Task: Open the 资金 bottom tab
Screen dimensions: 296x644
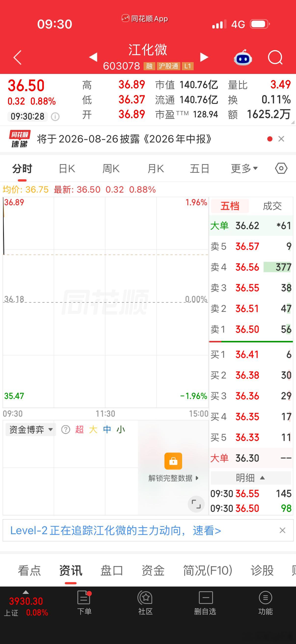Action: pos(153,571)
